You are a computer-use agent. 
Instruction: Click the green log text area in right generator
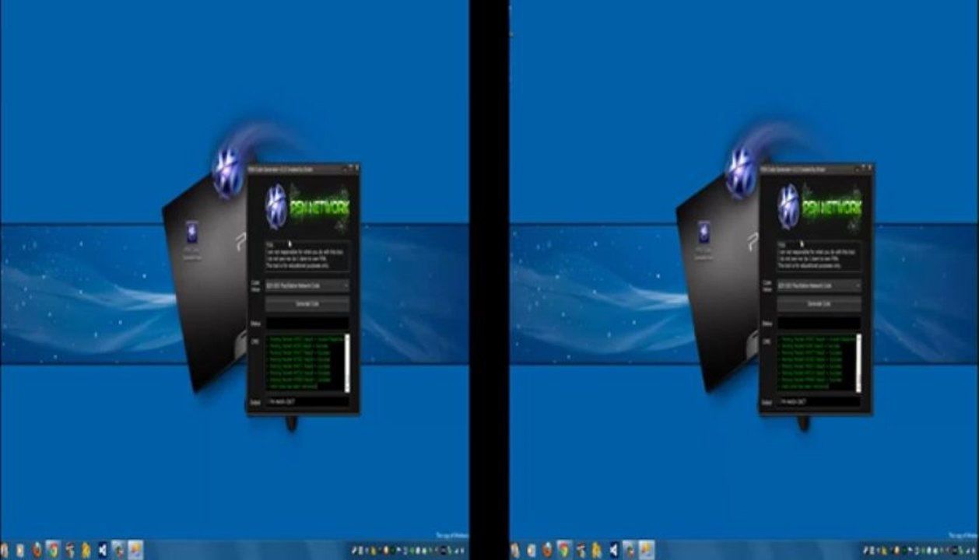tap(816, 363)
